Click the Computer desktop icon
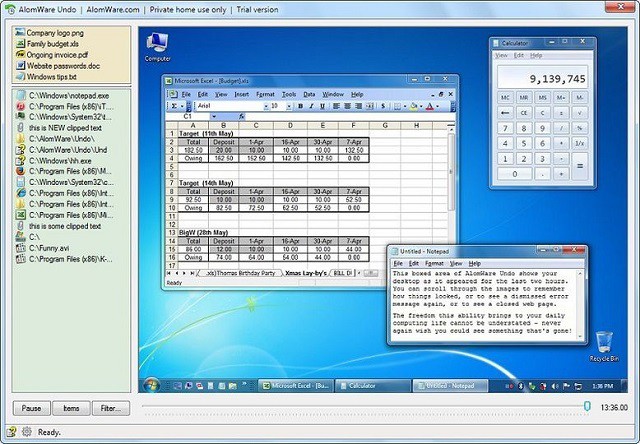The image size is (640, 444). click(x=158, y=47)
